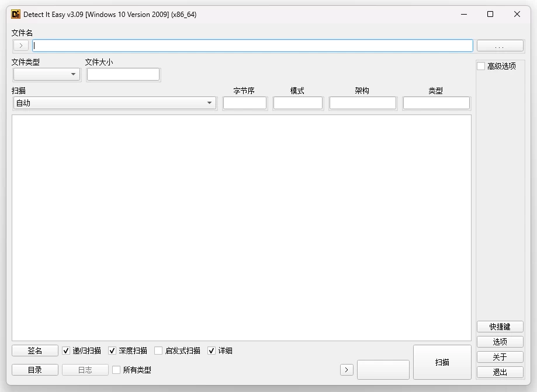Open the 快捷键 panel
The width and height of the screenshot is (537, 392).
(500, 327)
